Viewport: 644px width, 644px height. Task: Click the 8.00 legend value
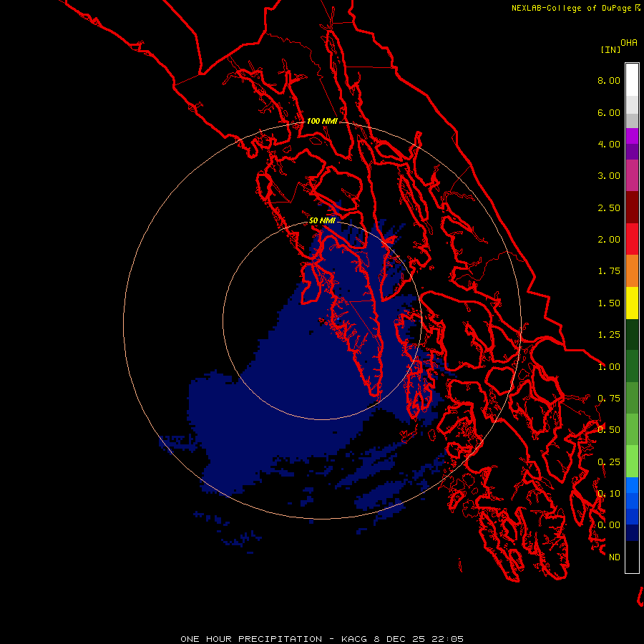609,80
